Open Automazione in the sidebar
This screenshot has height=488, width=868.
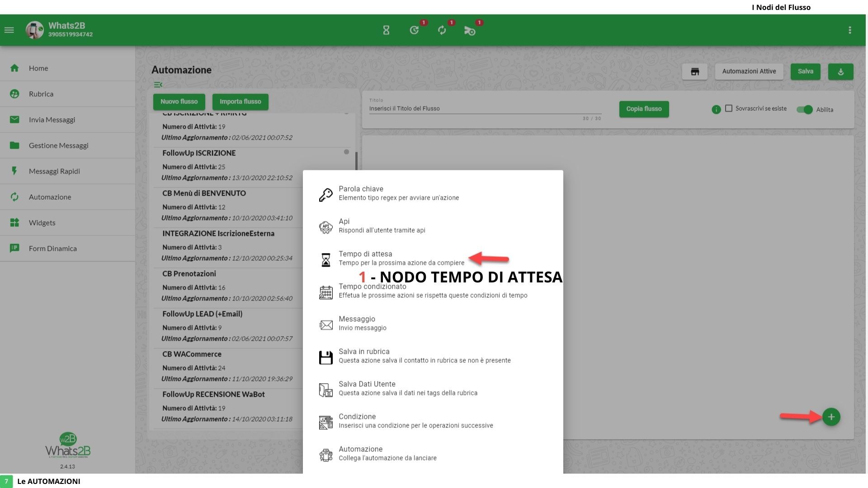click(x=68, y=197)
